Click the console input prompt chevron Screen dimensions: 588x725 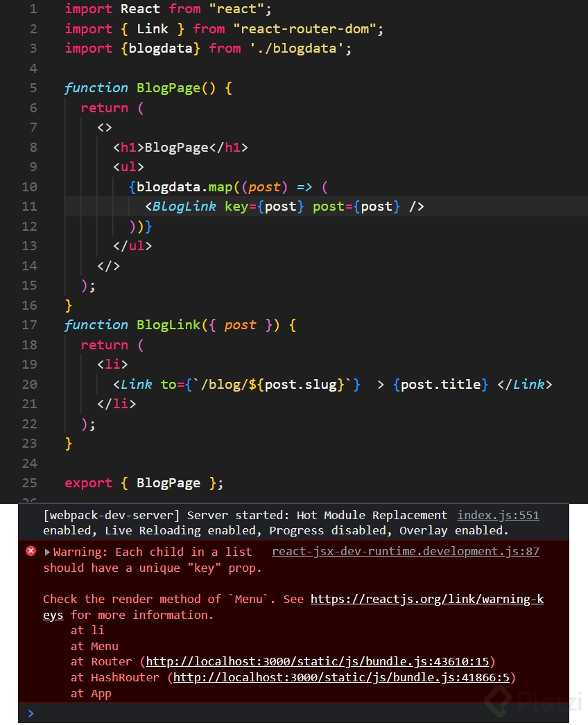[x=31, y=713]
